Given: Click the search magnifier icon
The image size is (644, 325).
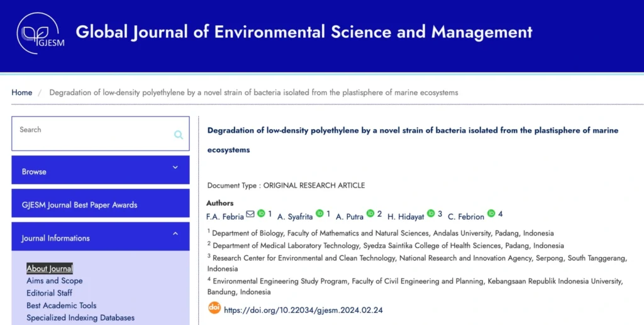Looking at the screenshot, I should 179,134.
